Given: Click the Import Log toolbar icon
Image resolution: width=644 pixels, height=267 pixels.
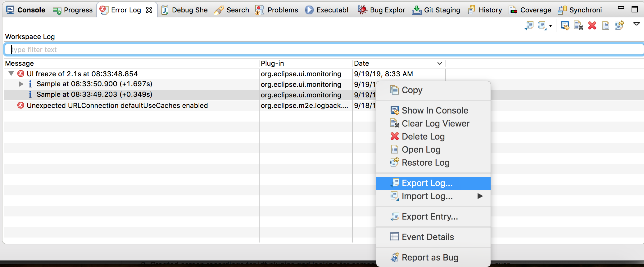Looking at the screenshot, I should pos(542,26).
